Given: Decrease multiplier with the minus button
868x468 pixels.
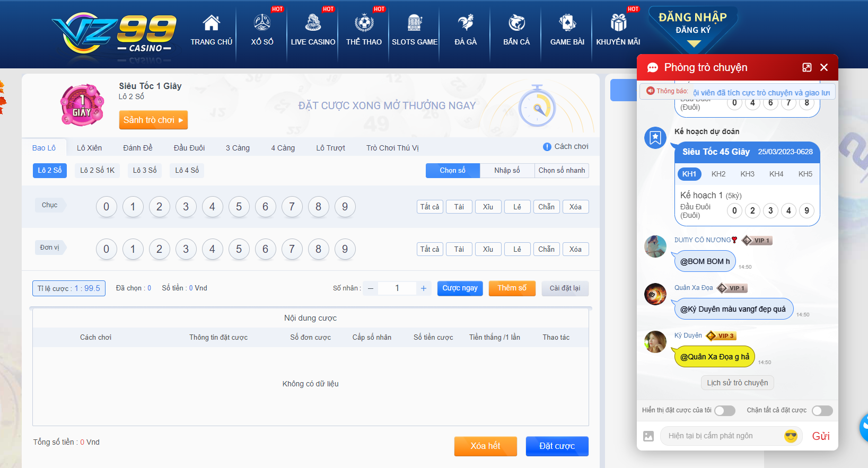Looking at the screenshot, I should pyautogui.click(x=371, y=288).
